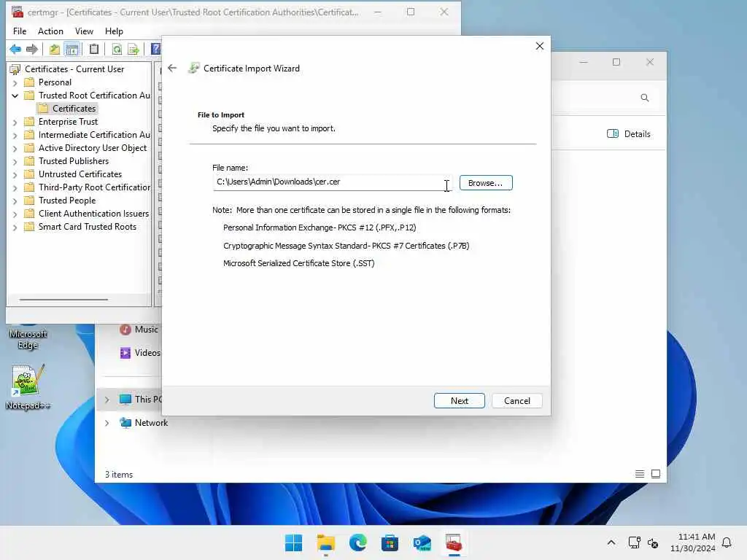Click the Export List icon in certmgr toolbar
This screenshot has width=747, height=560.
click(134, 49)
